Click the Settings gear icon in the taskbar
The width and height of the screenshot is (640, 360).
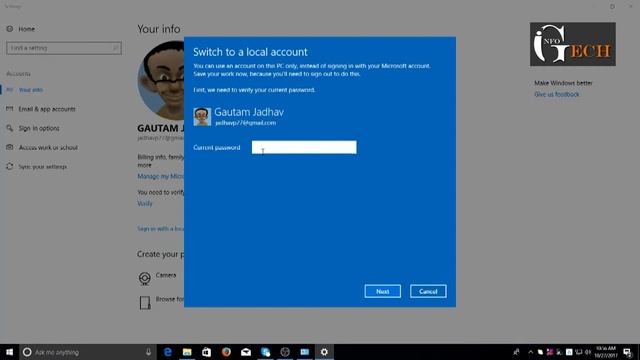point(324,352)
